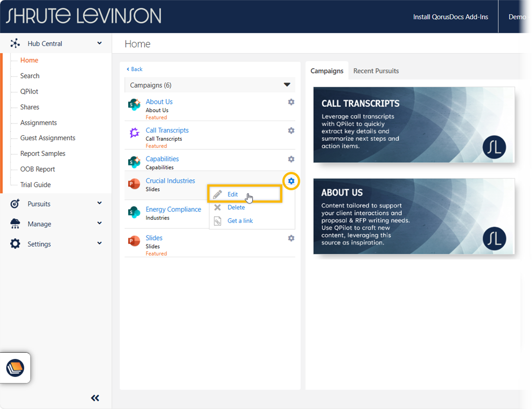
Task: Click the highlighted gear for Crucial Industries
Action: pos(291,181)
